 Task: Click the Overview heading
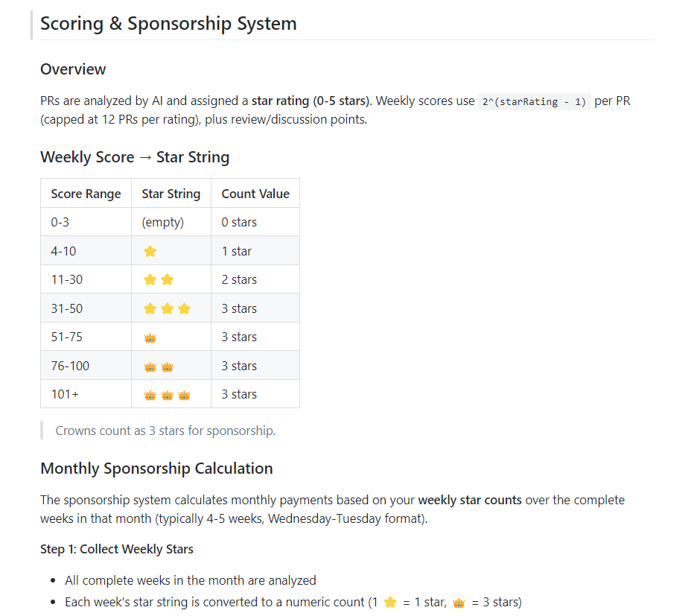(73, 69)
